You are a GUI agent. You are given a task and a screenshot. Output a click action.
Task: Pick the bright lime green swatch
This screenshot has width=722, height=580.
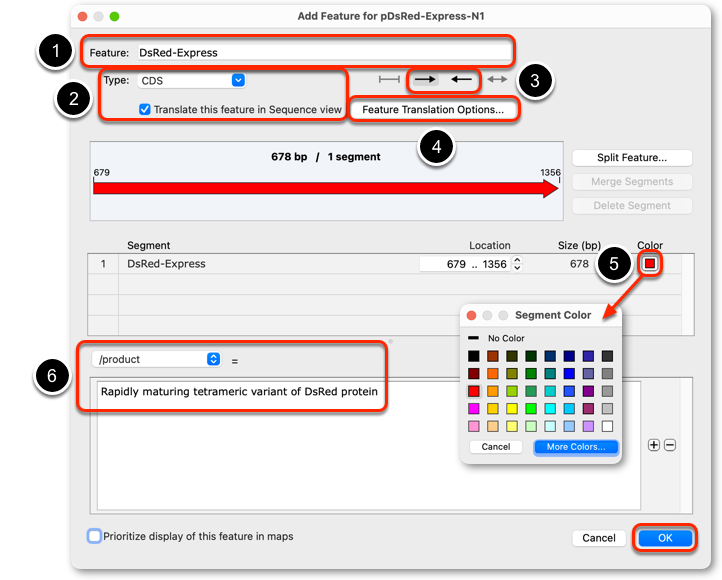[x=531, y=409]
